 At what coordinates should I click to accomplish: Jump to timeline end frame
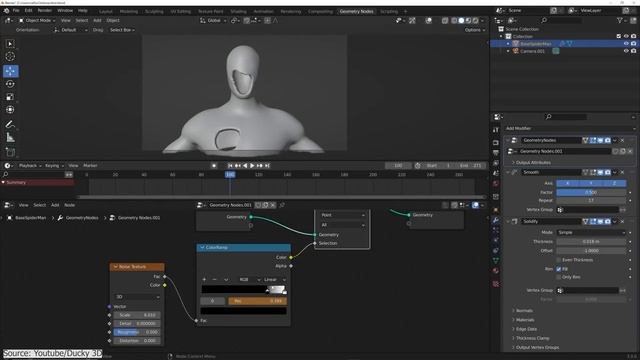tap(267, 166)
